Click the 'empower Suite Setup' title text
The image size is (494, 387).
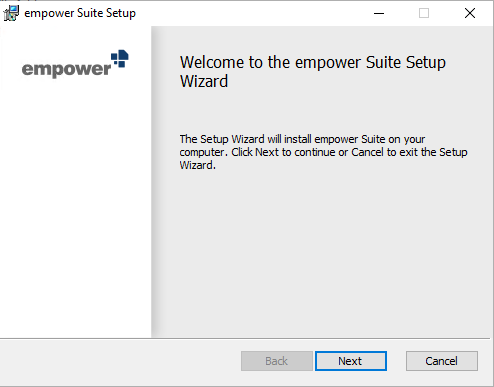80,13
